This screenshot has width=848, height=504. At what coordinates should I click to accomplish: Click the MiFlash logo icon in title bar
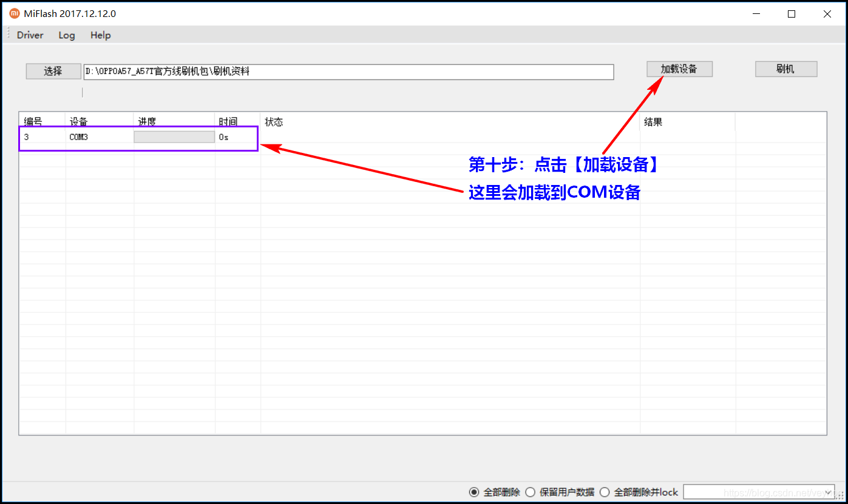tap(15, 14)
